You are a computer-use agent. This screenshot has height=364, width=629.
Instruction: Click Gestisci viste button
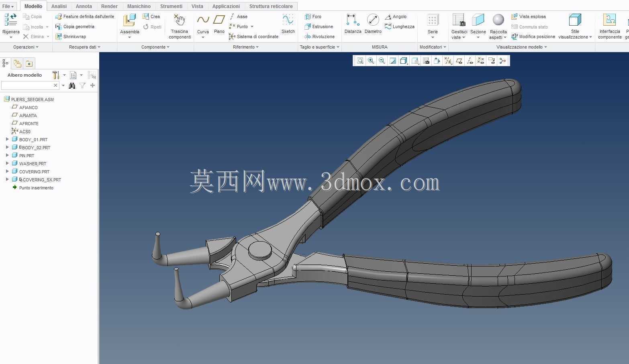pyautogui.click(x=459, y=26)
